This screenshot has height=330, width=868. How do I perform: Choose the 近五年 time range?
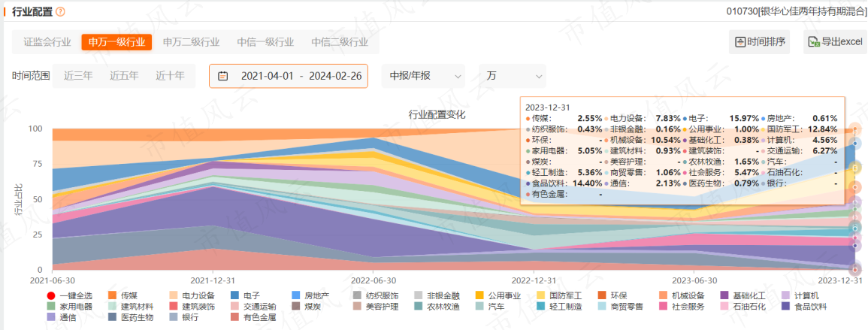(x=124, y=76)
